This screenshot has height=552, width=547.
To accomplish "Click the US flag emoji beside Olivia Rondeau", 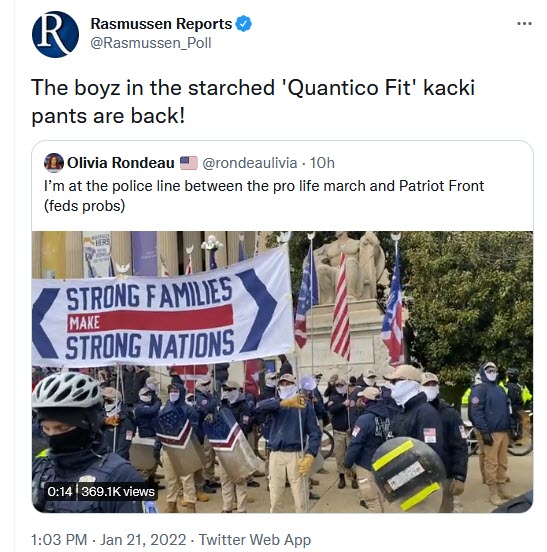I will (189, 163).
